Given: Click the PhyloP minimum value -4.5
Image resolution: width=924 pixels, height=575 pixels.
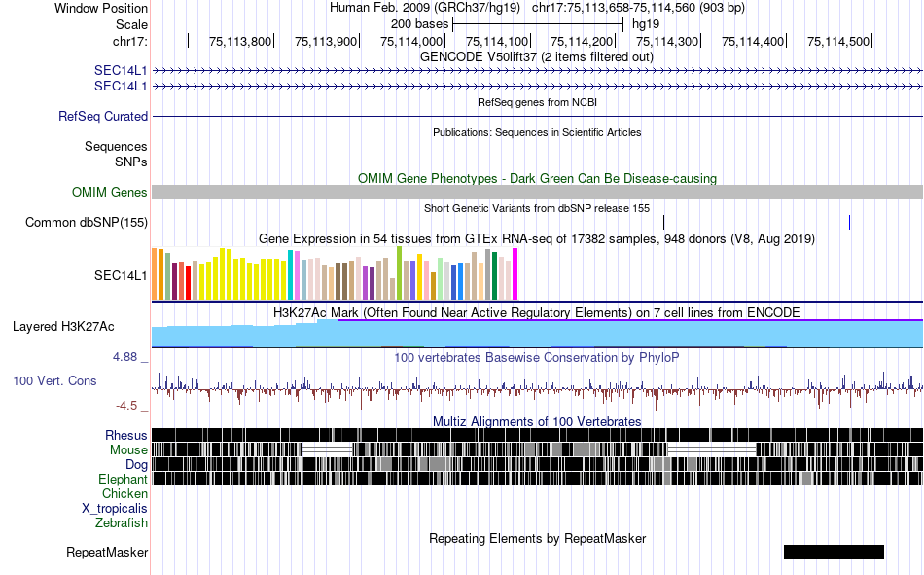Looking at the screenshot, I should point(126,406).
